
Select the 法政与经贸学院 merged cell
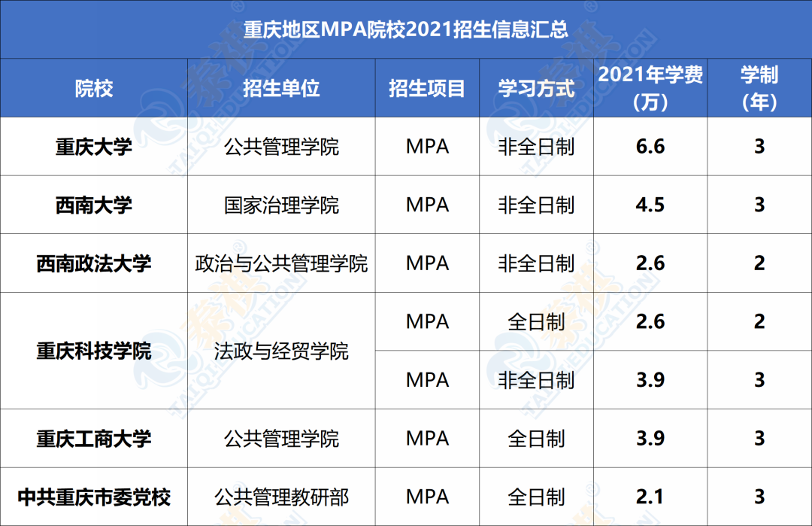click(281, 351)
